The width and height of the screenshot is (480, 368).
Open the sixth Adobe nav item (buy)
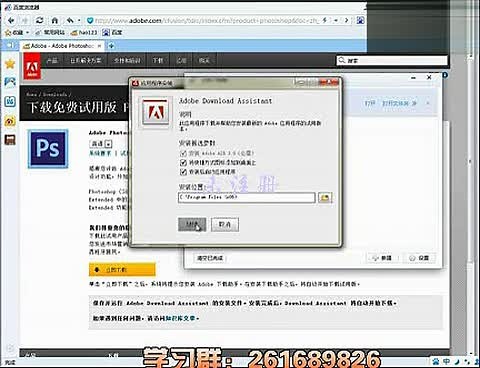point(204,60)
